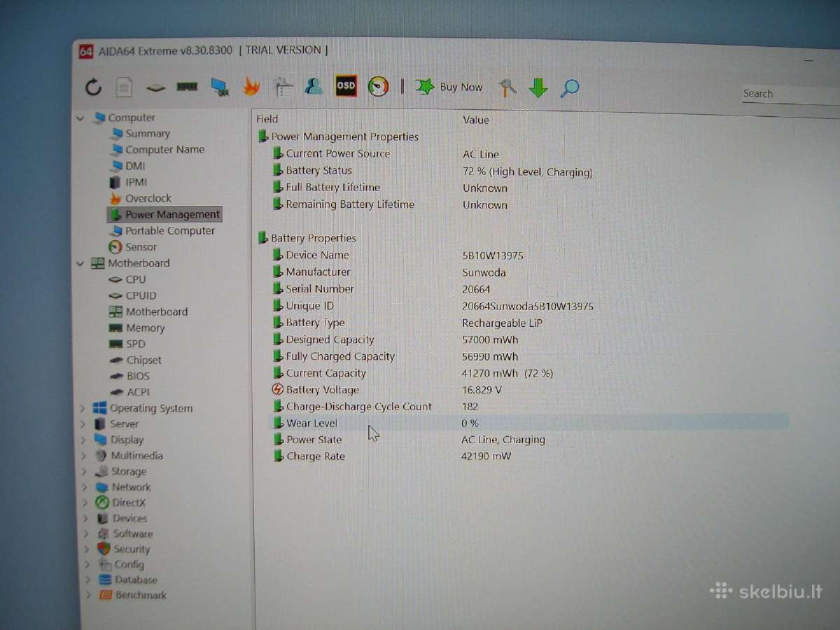Open Preferences wrench icon
The image size is (840, 630).
pyautogui.click(x=507, y=87)
